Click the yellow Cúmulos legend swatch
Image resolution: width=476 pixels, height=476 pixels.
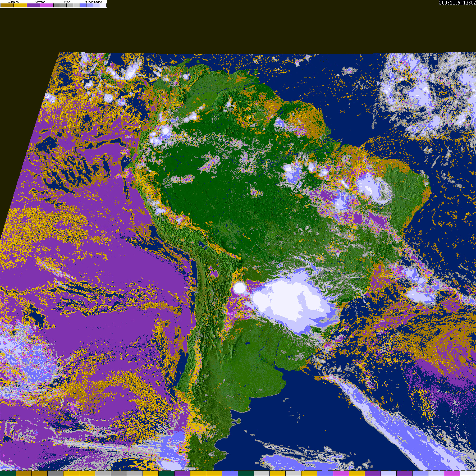20,5
